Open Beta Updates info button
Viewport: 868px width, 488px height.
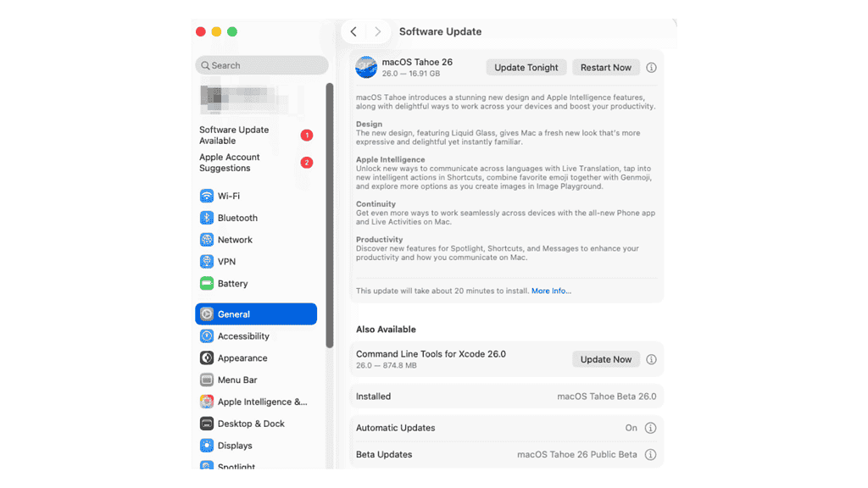tap(650, 455)
